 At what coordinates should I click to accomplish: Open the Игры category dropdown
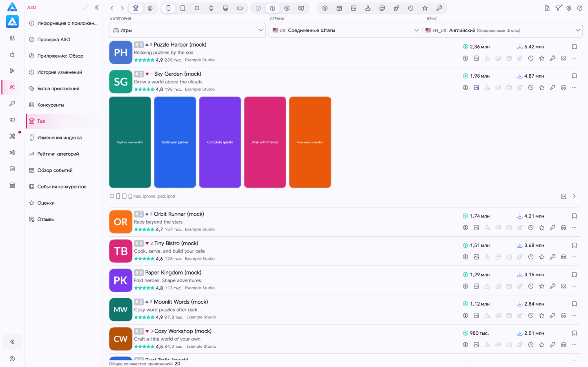coord(187,30)
